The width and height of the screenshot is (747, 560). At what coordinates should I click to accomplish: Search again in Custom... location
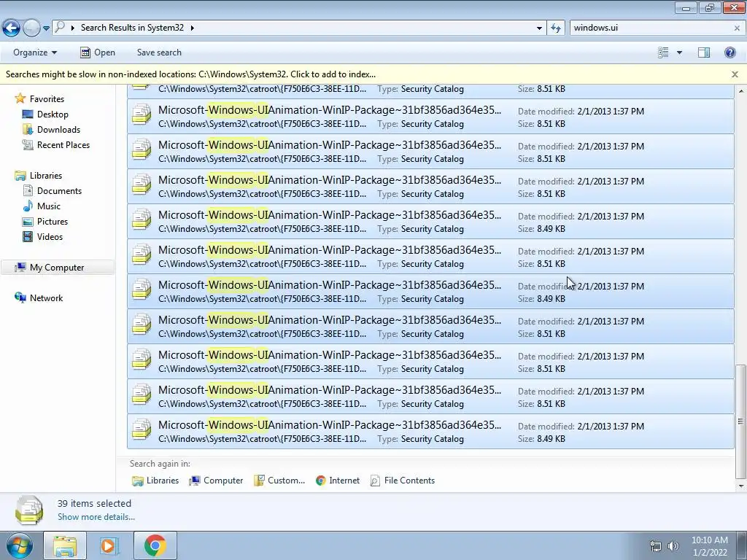[x=279, y=481]
